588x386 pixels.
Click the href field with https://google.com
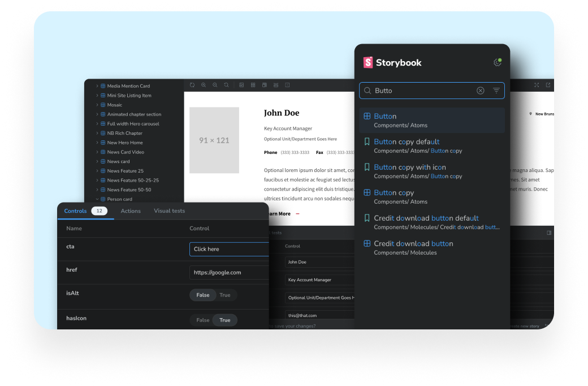click(x=229, y=272)
